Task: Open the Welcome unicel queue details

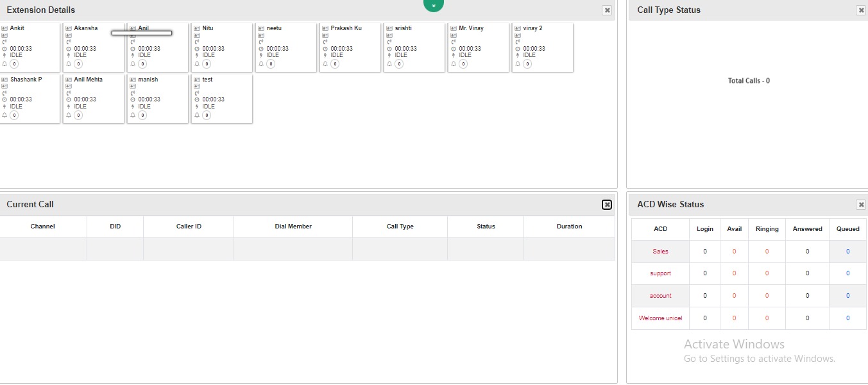Action: 660,318
